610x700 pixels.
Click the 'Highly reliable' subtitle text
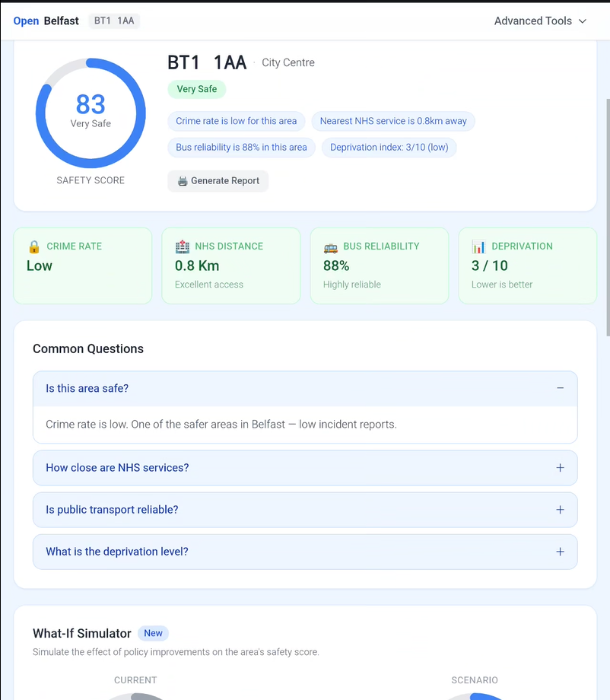point(352,285)
